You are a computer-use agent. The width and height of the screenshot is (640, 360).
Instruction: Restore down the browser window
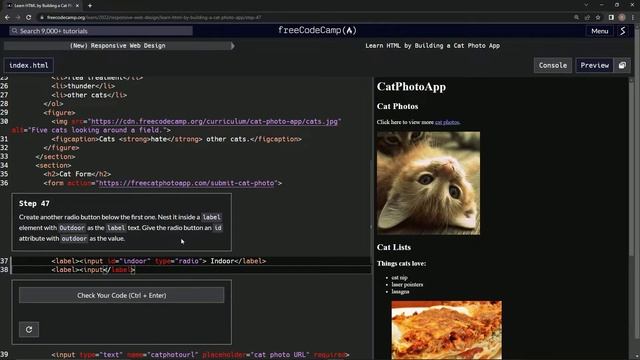tap(617, 5)
